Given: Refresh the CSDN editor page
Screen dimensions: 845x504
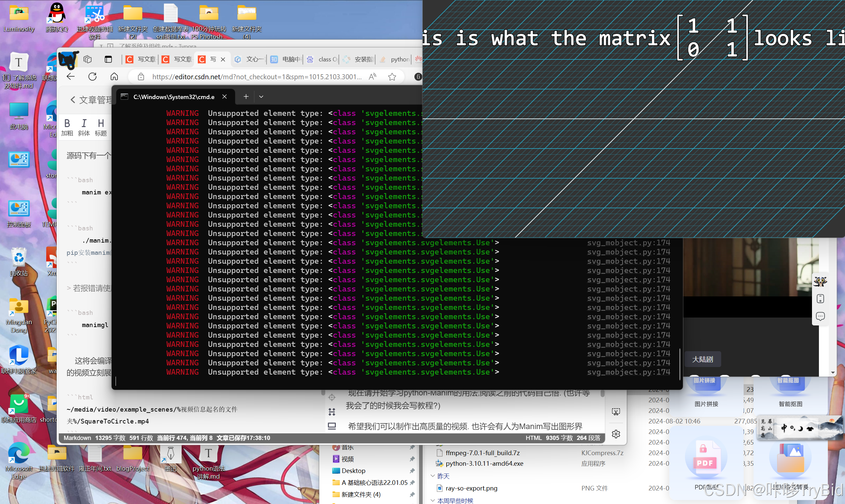Looking at the screenshot, I should pyautogui.click(x=92, y=77).
